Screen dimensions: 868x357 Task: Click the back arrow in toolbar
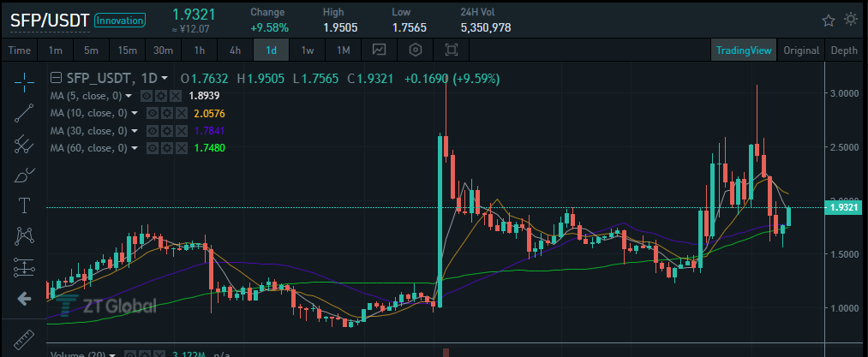(x=24, y=300)
